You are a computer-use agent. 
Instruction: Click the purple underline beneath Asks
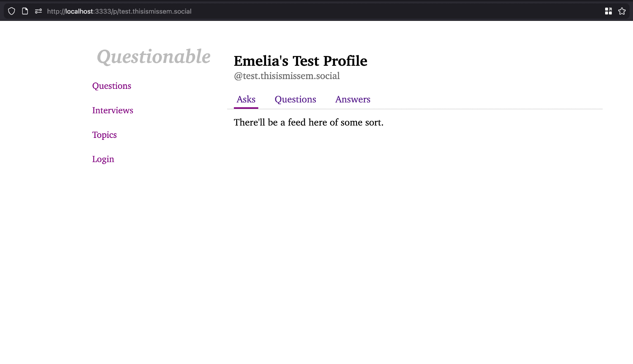(246, 108)
